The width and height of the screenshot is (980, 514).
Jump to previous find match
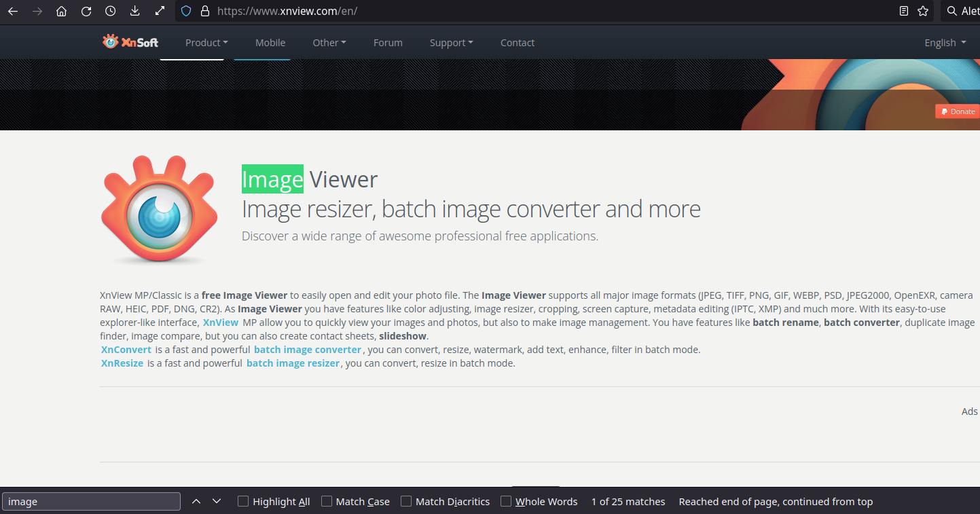coord(196,501)
